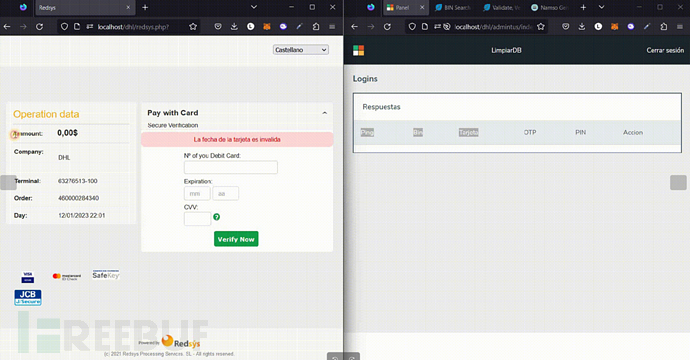Screen dimensions: 690x360
Task: Open downloads in the Redsys window
Action: (x=234, y=27)
